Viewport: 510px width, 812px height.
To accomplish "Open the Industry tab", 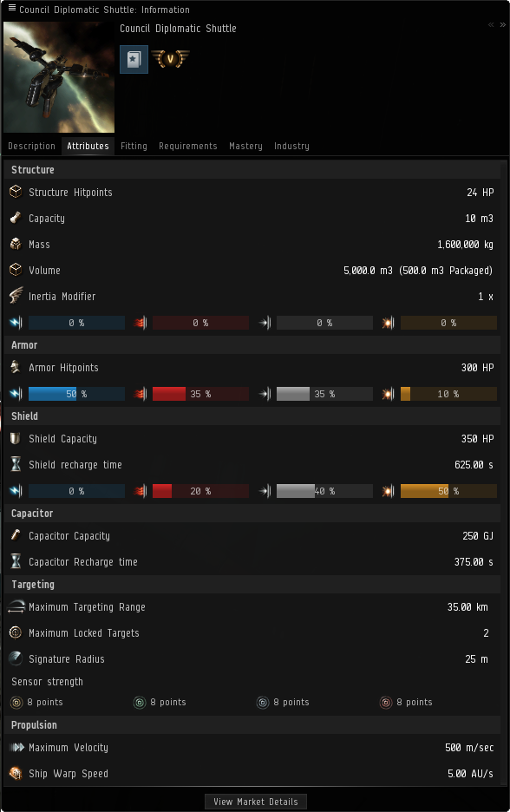I will 291,146.
